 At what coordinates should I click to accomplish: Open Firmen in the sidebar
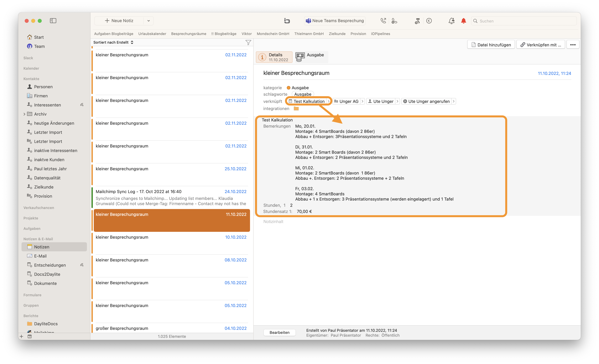coord(41,96)
